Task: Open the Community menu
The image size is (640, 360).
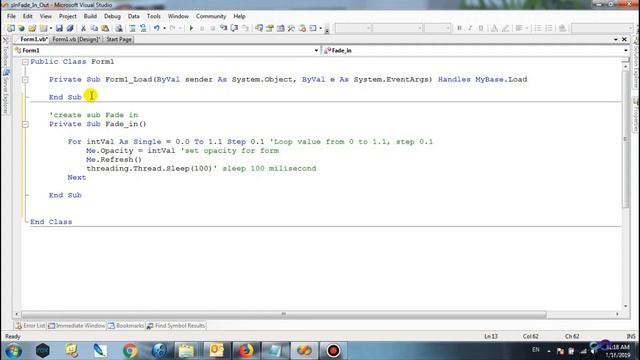Action: tap(211, 16)
